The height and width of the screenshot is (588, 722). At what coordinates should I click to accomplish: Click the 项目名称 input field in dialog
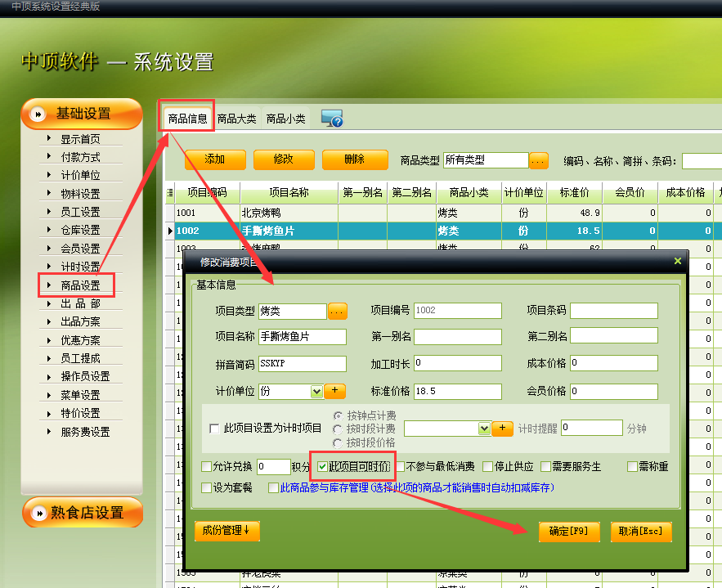(x=303, y=337)
